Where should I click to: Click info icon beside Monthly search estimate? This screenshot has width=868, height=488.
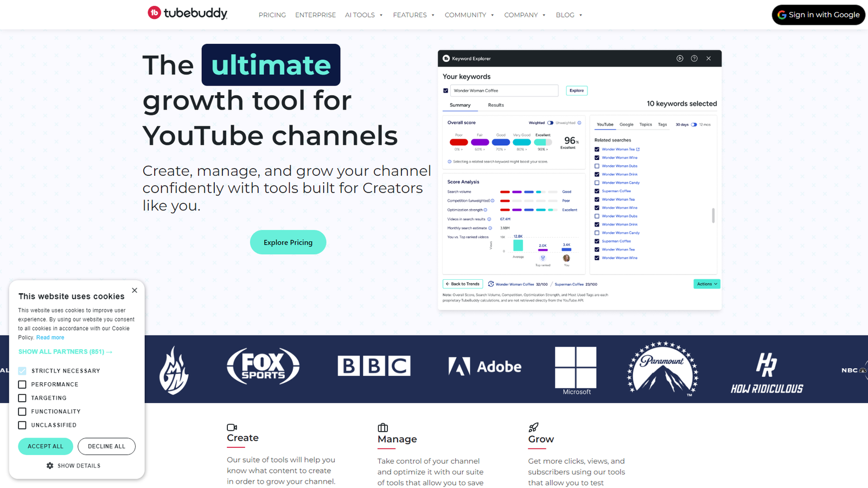click(x=490, y=228)
